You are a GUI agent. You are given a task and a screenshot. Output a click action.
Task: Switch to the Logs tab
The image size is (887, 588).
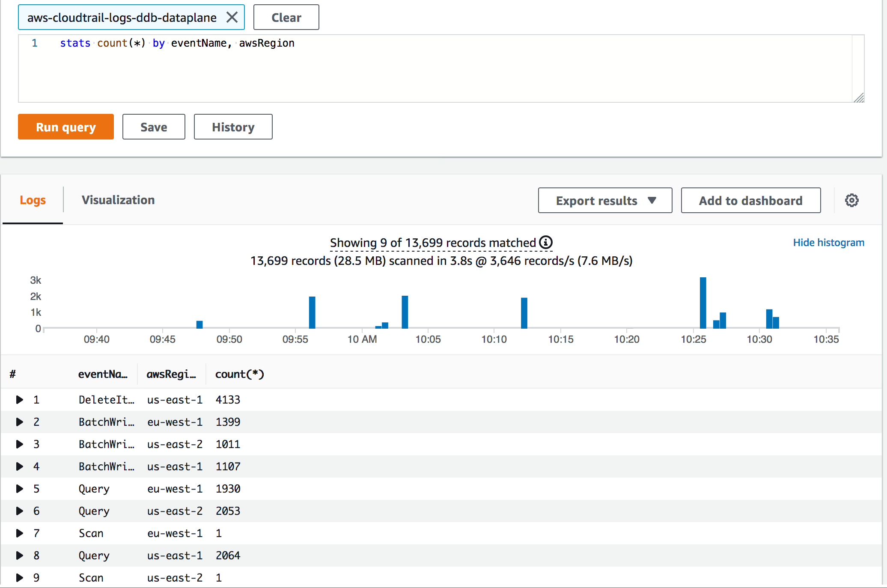(32, 200)
